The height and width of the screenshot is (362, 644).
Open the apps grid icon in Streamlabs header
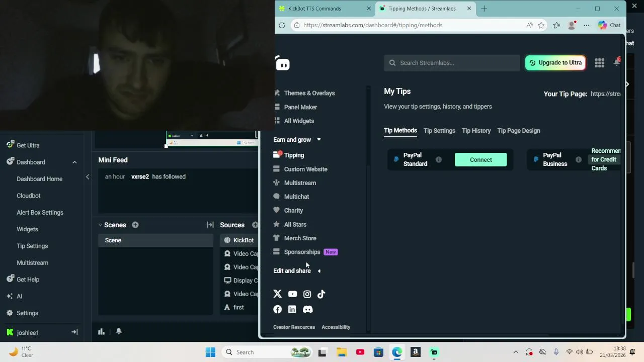pos(599,63)
